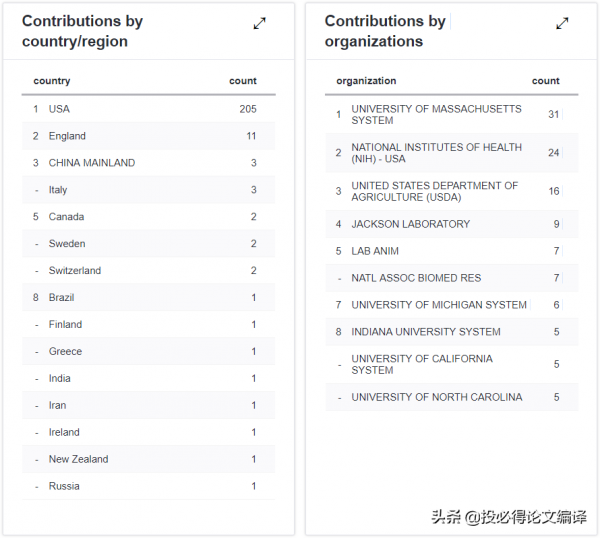Sort country table by count header

click(243, 81)
